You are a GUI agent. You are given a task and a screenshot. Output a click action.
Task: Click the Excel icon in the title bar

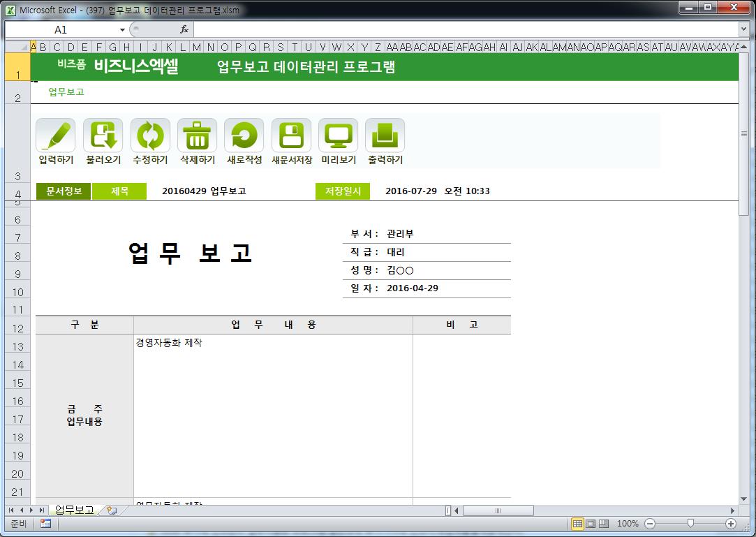pos(10,10)
